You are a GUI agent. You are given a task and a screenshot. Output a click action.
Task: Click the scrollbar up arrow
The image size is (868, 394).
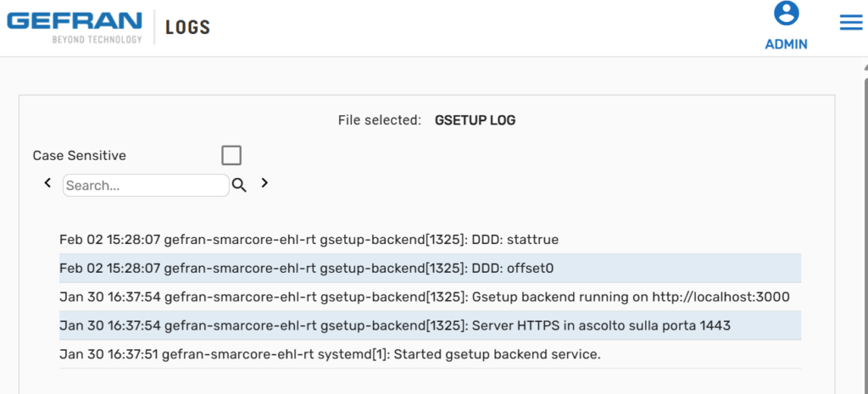click(x=865, y=68)
